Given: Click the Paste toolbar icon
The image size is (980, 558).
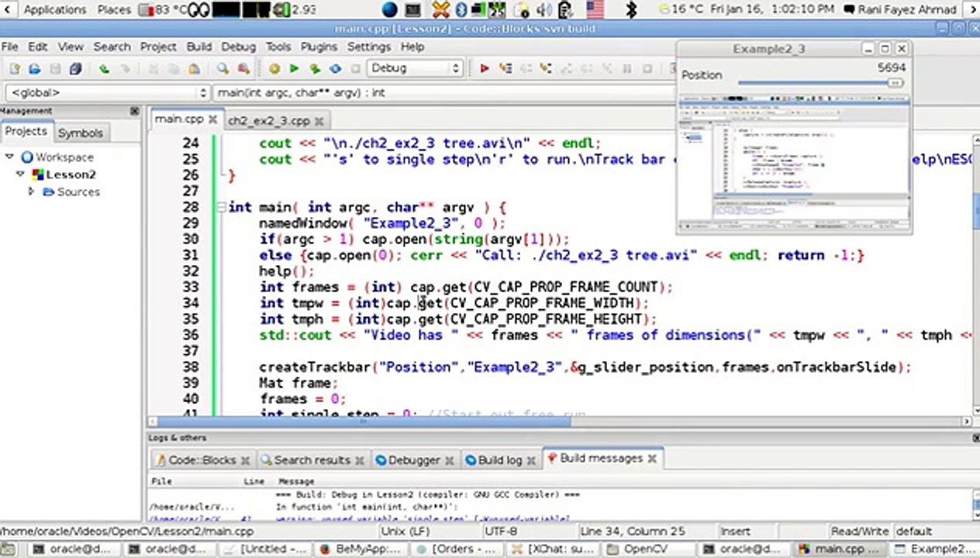Looking at the screenshot, I should (x=194, y=68).
